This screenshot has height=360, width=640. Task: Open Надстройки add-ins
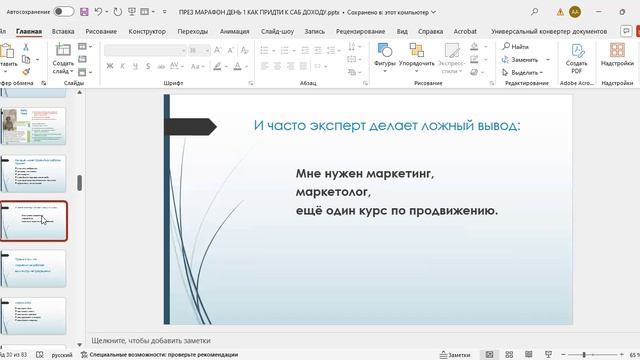point(617,55)
